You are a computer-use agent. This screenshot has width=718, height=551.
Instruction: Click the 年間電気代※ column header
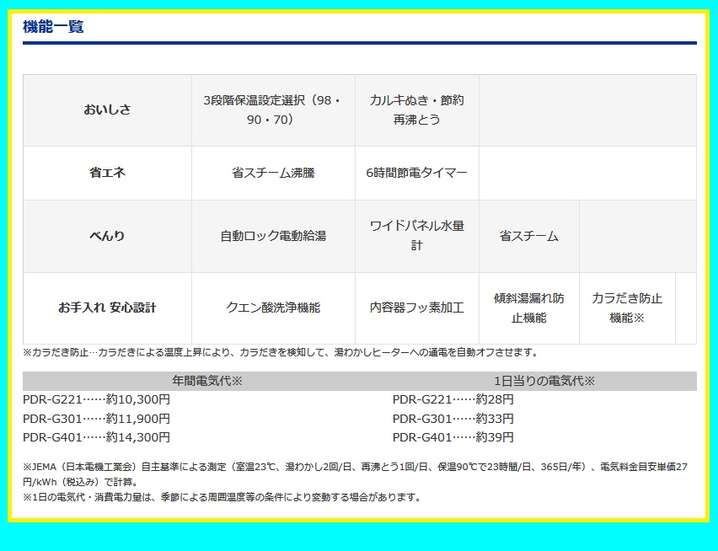[x=208, y=381]
